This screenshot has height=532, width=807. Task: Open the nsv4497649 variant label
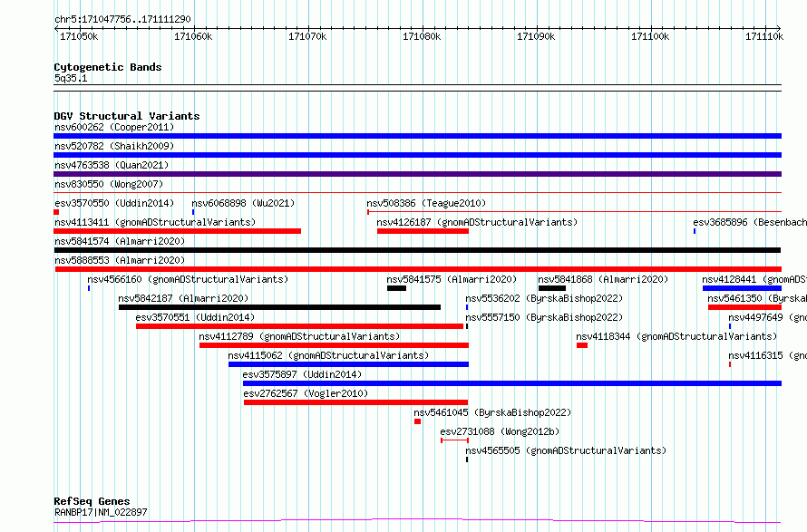click(767, 317)
